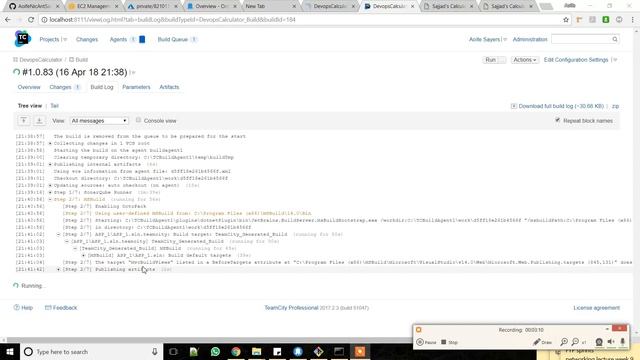The height and width of the screenshot is (360, 640).
Task: Expand the Projects menu arrow
Action: pos(65,40)
